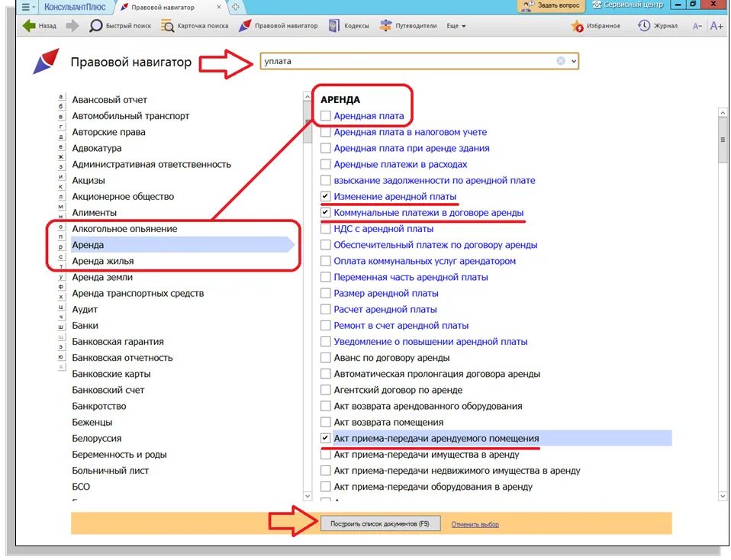This screenshot has width=731, height=560.
Task: Check Арендная плата в налоговом учете checkbox
Action: coord(325,132)
